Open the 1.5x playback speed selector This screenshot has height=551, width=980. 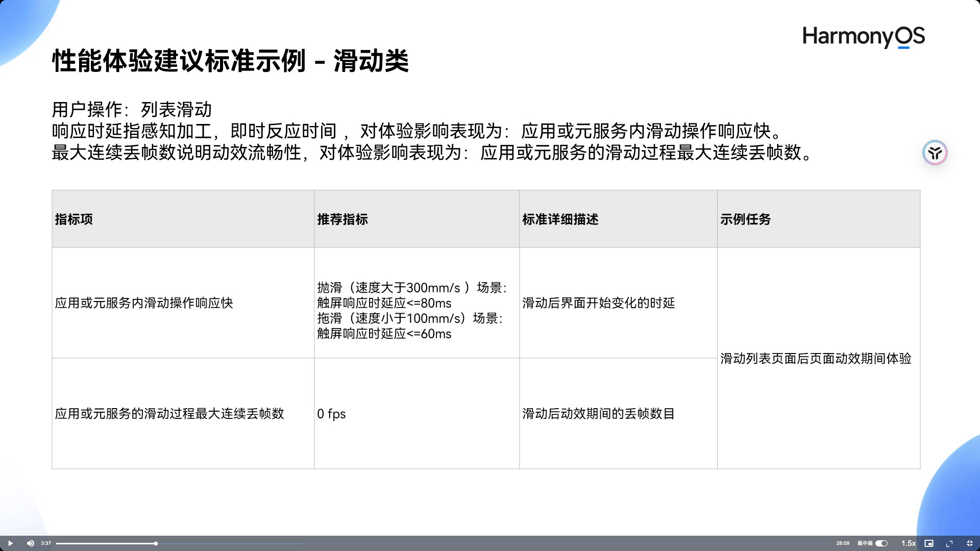click(x=908, y=543)
